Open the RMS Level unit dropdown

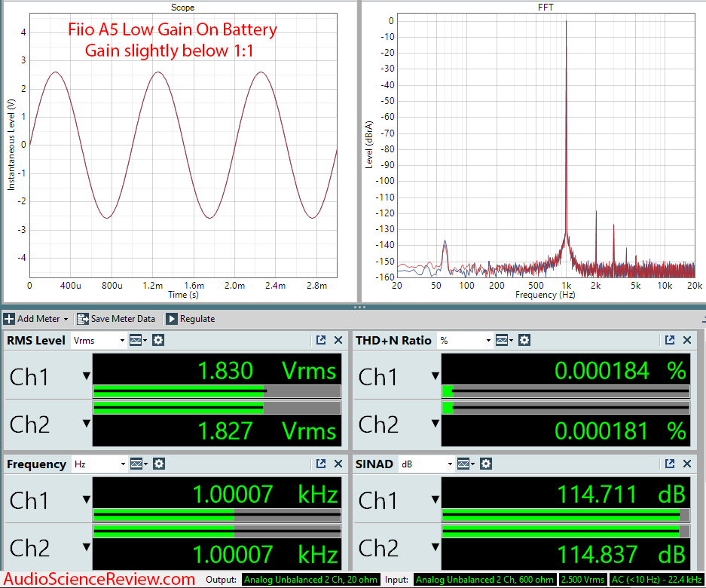tap(99, 341)
